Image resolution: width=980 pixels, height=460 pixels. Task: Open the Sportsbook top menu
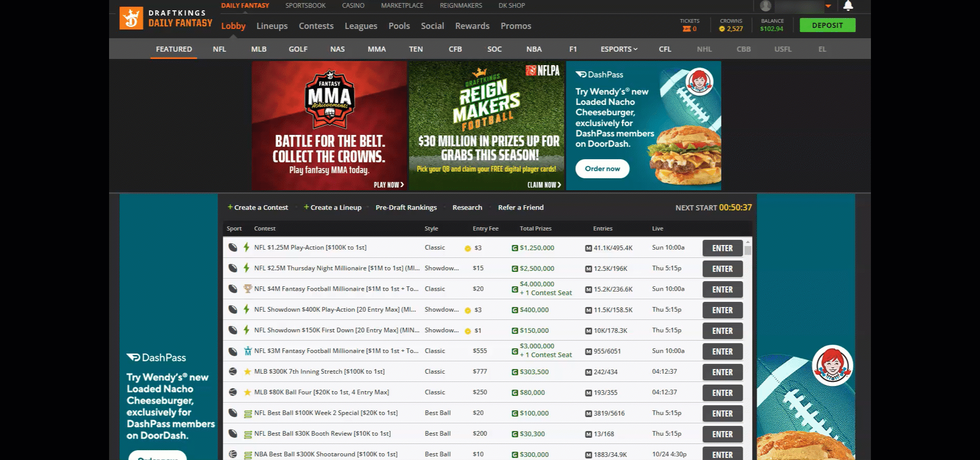click(305, 6)
